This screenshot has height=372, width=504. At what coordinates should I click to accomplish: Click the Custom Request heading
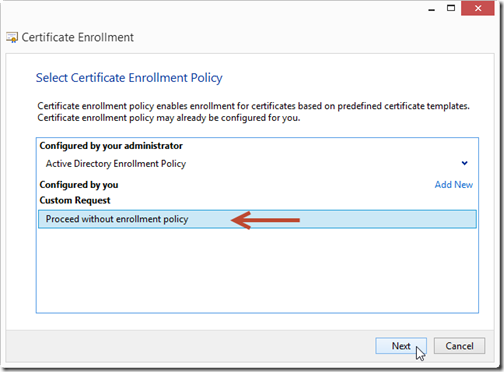coord(75,200)
